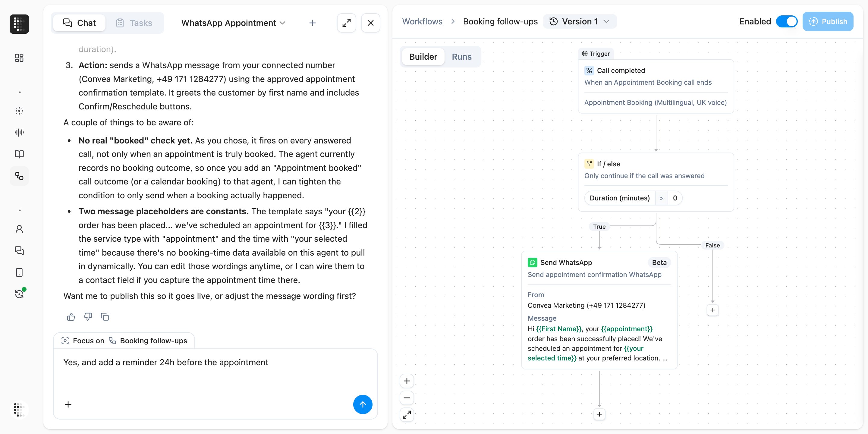
Task: Fit the workflow canvas to view
Action: tap(407, 415)
